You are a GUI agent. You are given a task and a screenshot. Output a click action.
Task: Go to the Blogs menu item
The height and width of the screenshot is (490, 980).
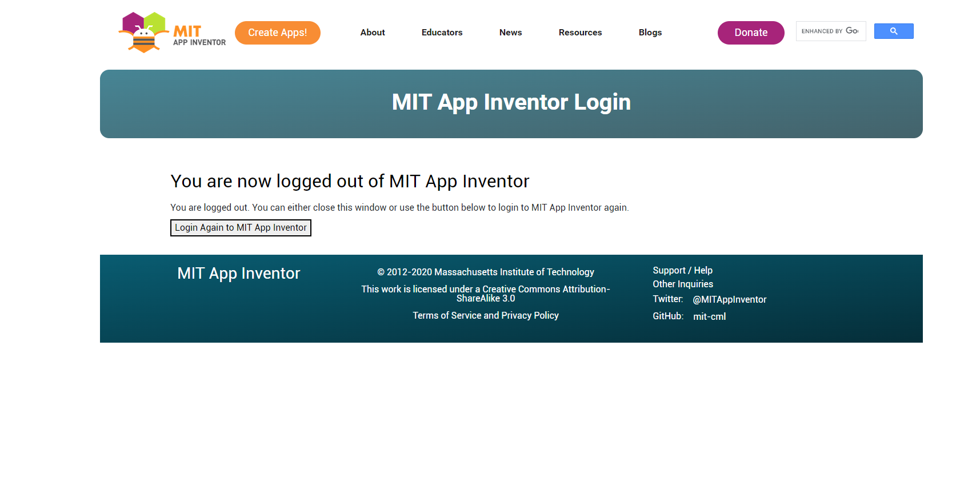[x=650, y=33]
